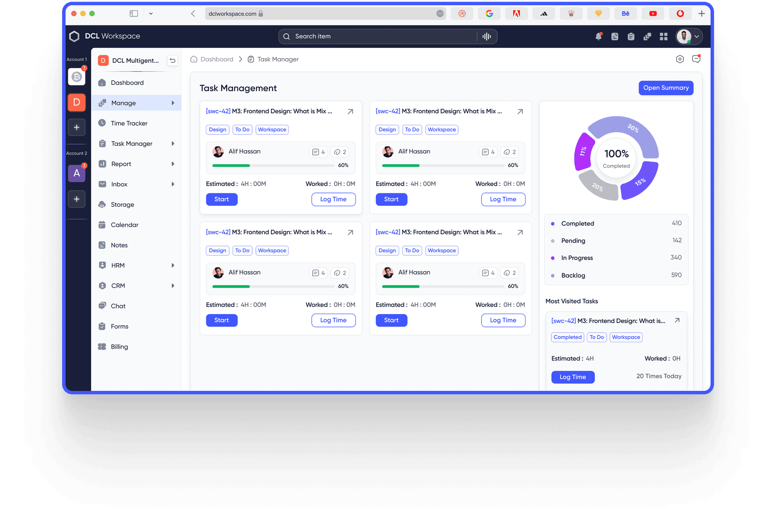
Task: Click the DCL Multigent workspace name
Action: (136, 61)
